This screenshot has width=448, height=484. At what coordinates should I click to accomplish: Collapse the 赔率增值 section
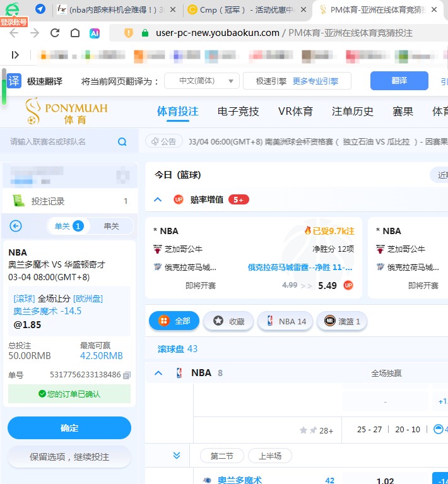pos(158,199)
